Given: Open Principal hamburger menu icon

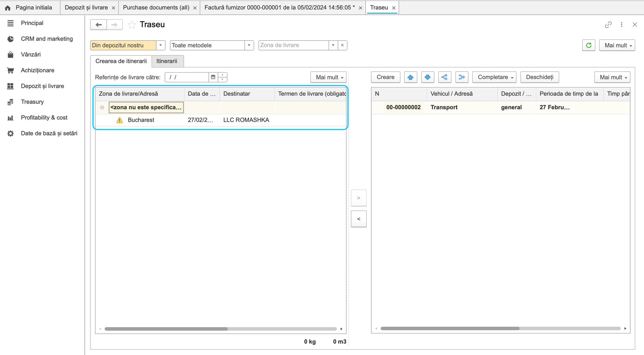Looking at the screenshot, I should coord(11,23).
